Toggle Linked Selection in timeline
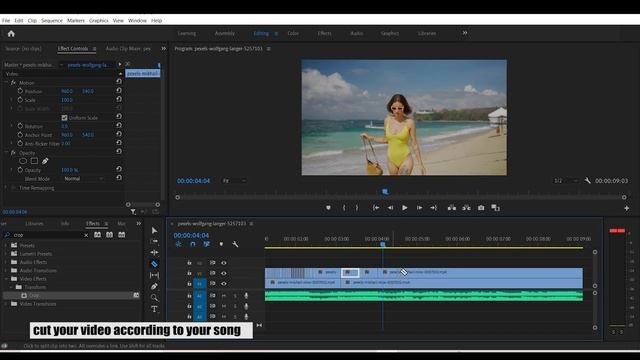 click(x=207, y=244)
